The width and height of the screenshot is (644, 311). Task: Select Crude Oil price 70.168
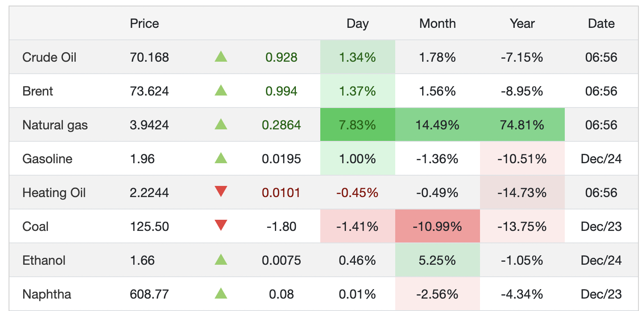(x=149, y=57)
